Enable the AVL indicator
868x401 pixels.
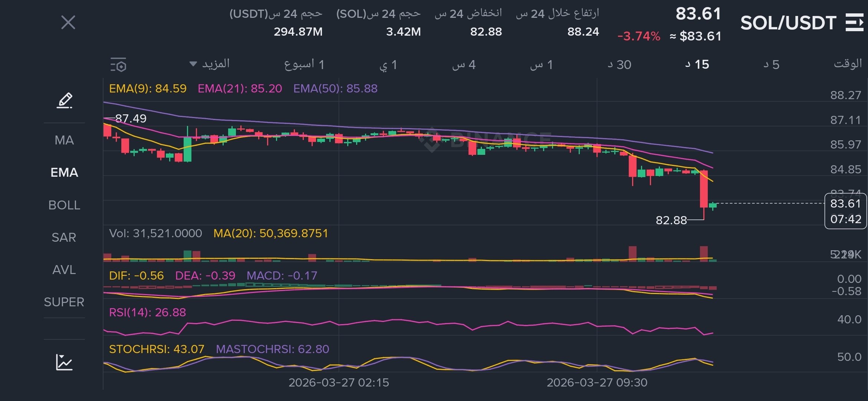coord(64,270)
